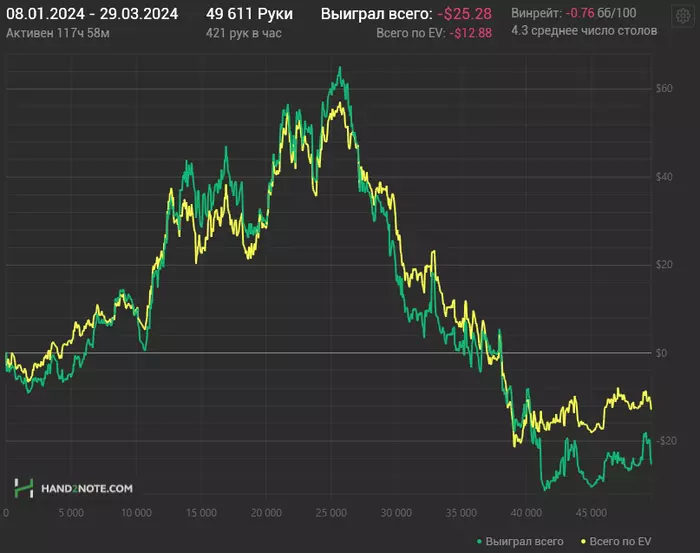Click the $0 y-axis label

(x=662, y=353)
